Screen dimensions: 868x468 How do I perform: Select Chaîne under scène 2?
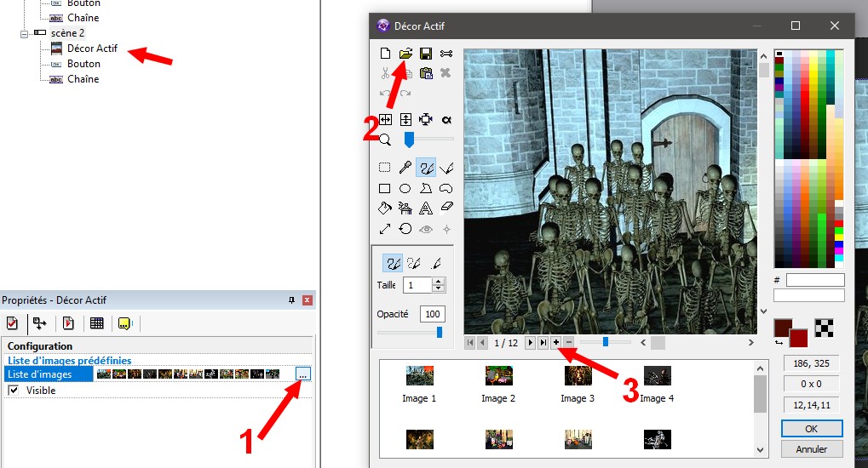pos(83,79)
